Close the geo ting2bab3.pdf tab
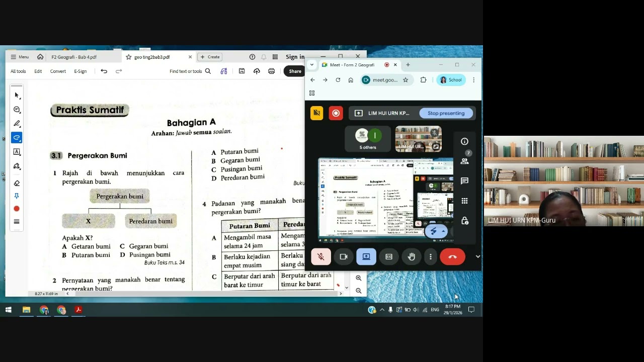This screenshot has width=644, height=362. tap(190, 57)
